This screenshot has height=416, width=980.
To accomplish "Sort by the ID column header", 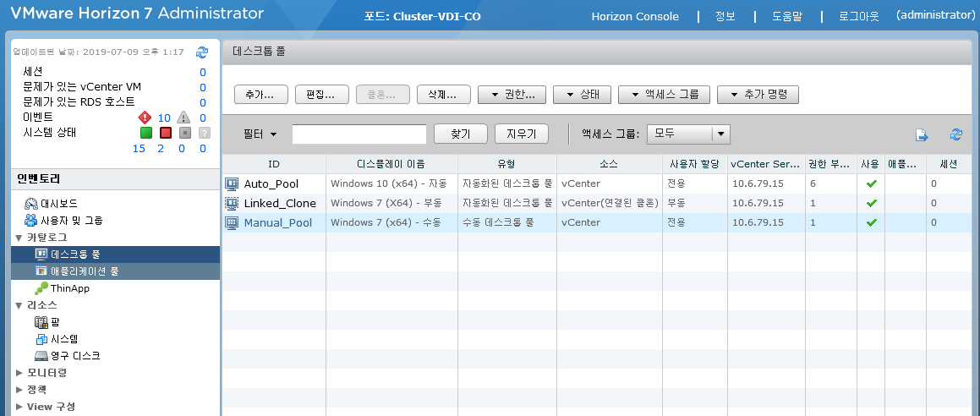I will (x=274, y=164).
